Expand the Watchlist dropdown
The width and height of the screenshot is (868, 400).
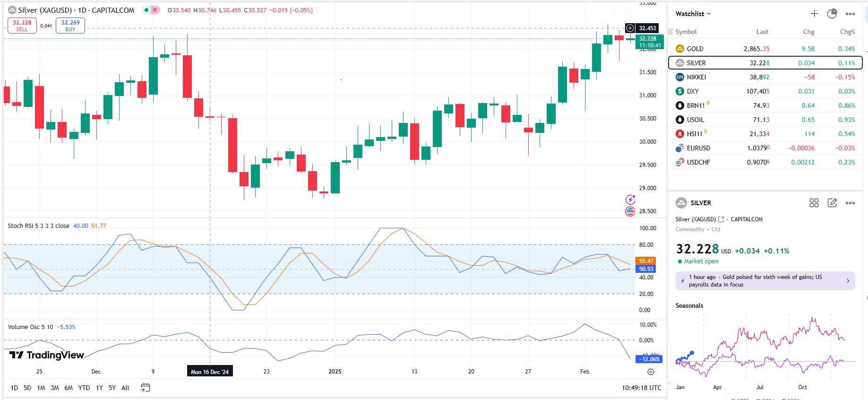coord(693,14)
